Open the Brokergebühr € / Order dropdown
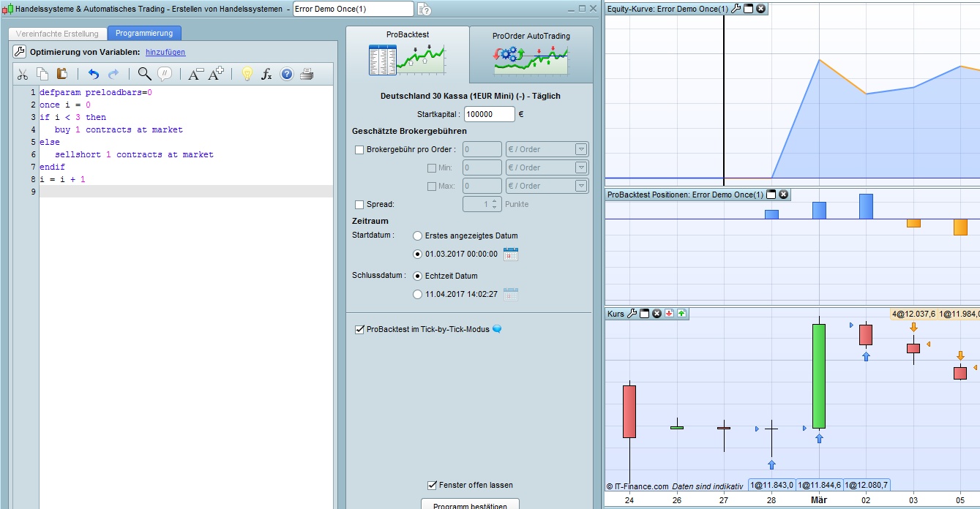The image size is (980, 509). click(x=581, y=150)
